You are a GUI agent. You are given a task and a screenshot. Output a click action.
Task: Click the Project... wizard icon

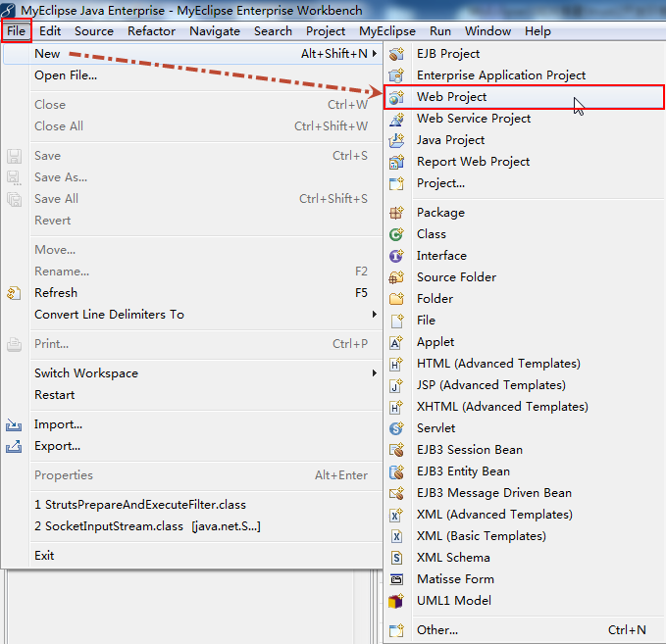click(x=396, y=183)
